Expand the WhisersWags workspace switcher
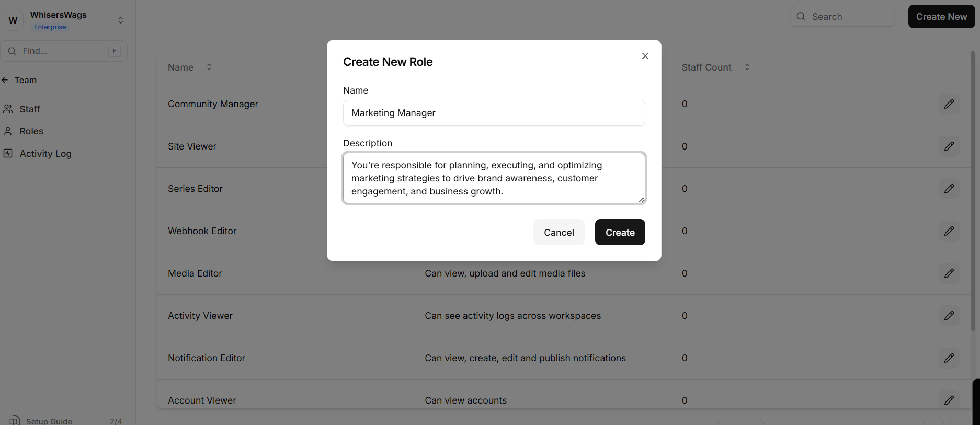The width and height of the screenshot is (980, 425). coord(120,20)
